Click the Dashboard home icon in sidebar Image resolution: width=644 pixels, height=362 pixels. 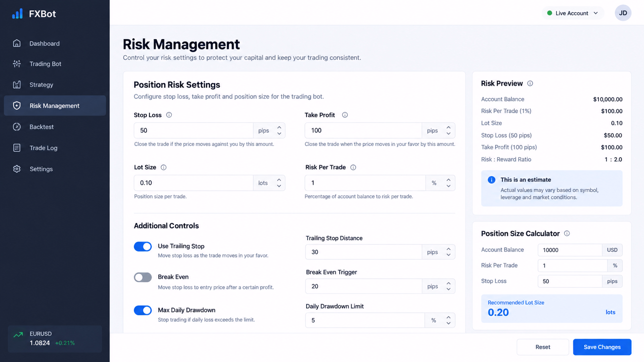coord(17,43)
